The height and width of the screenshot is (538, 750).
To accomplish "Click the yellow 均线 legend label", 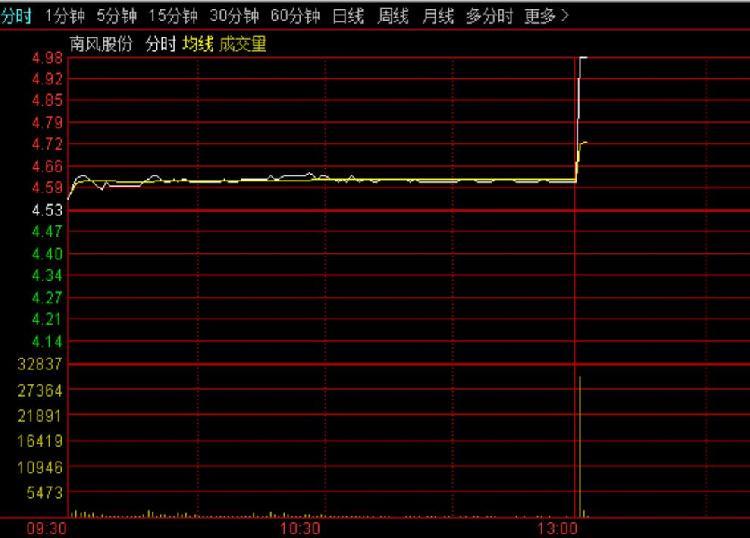I will [x=198, y=44].
